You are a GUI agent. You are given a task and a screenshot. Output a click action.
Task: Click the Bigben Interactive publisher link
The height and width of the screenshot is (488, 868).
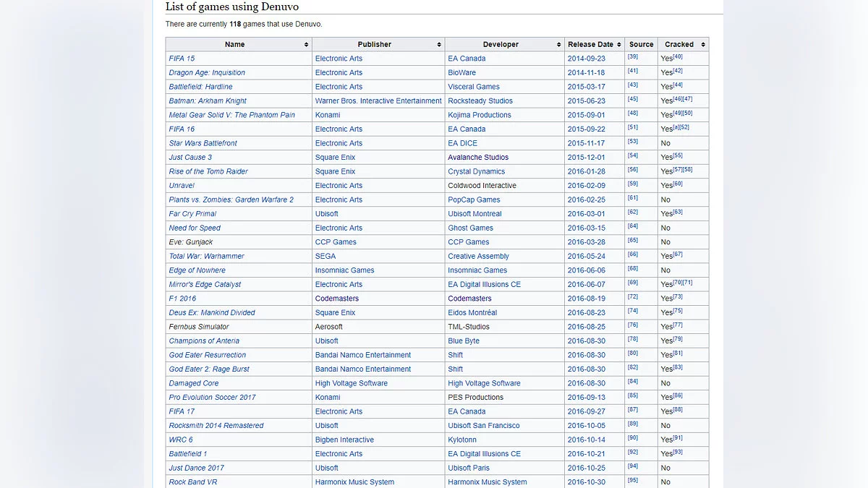pyautogui.click(x=344, y=440)
